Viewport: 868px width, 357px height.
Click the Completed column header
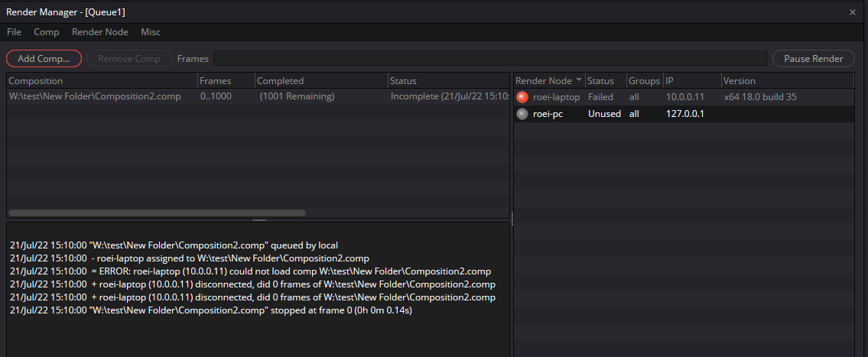(321, 81)
